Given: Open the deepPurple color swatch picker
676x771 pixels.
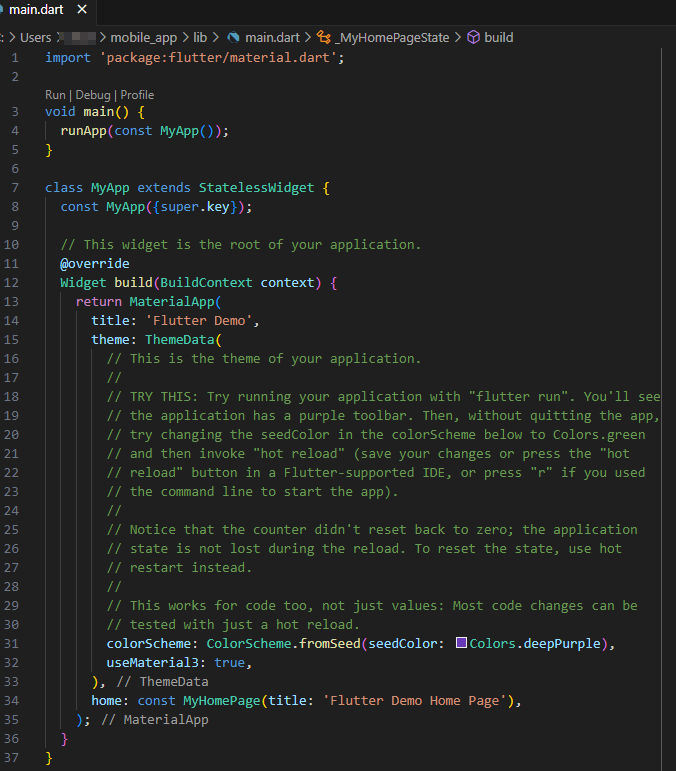Looking at the screenshot, I should (461, 643).
